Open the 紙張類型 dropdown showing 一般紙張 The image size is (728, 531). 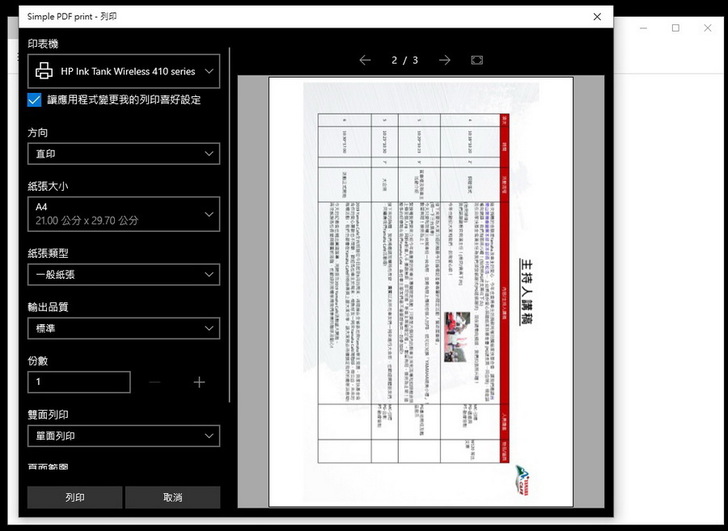pos(124,274)
